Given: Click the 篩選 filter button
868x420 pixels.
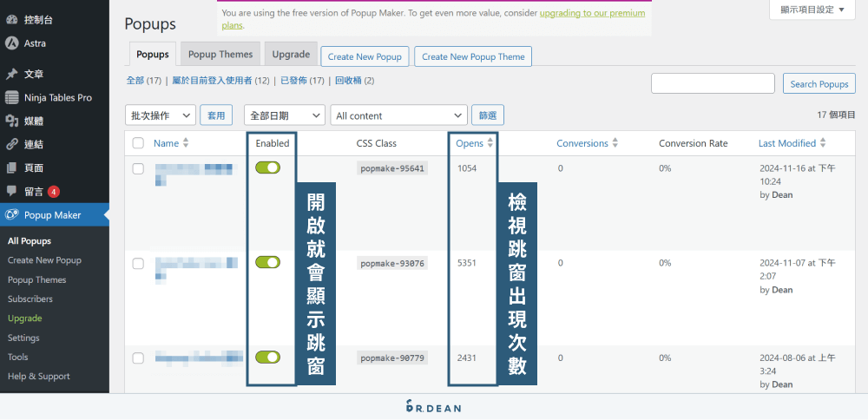Looking at the screenshot, I should coord(488,115).
